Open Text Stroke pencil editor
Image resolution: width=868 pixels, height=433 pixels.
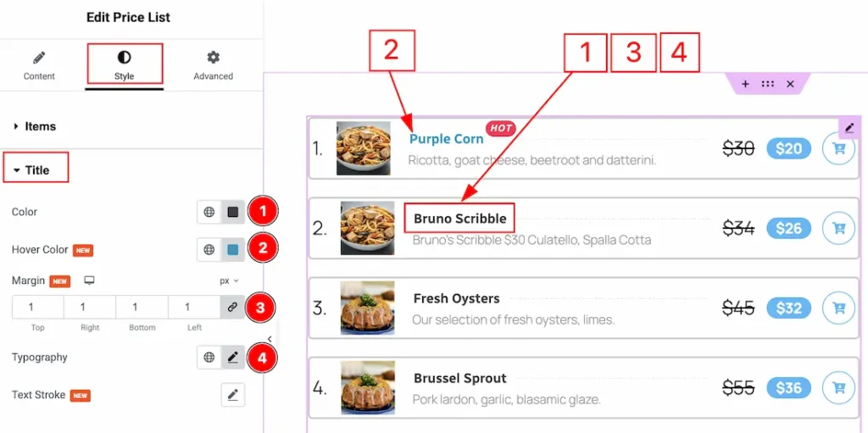tap(232, 395)
